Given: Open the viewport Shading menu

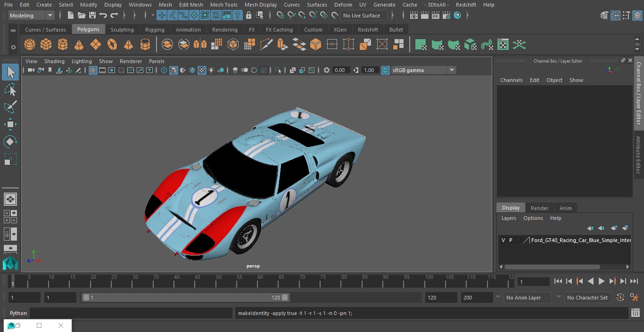Looking at the screenshot, I should tap(54, 61).
